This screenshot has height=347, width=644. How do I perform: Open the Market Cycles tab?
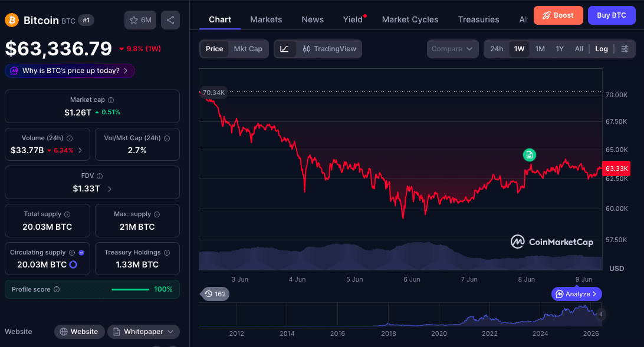click(x=410, y=19)
